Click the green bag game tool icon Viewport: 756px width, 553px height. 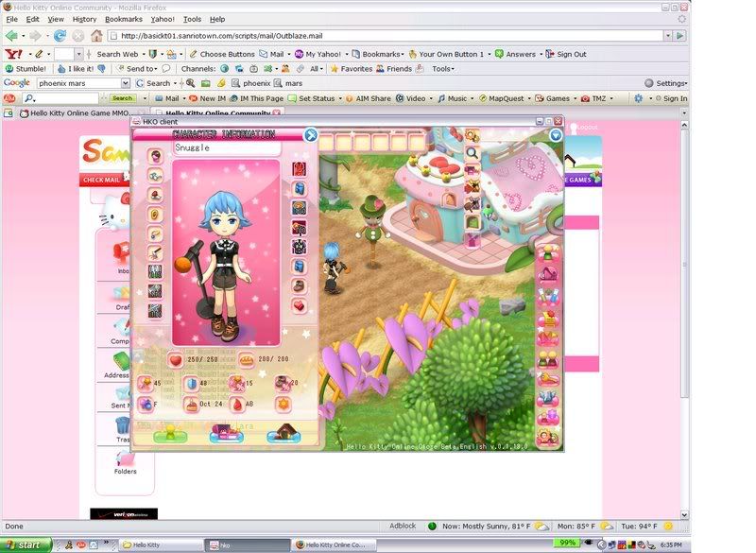coord(472,222)
